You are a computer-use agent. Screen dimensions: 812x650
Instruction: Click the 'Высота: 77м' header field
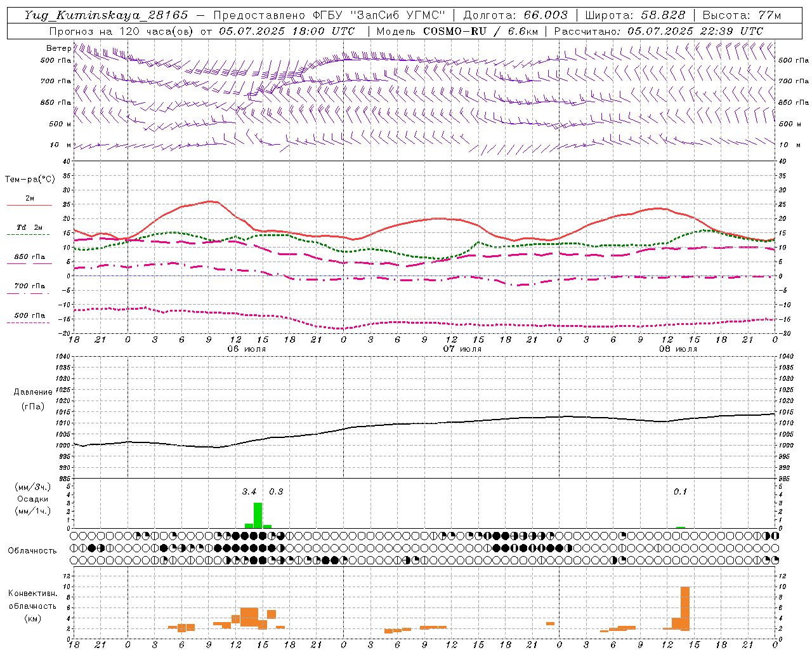click(742, 15)
